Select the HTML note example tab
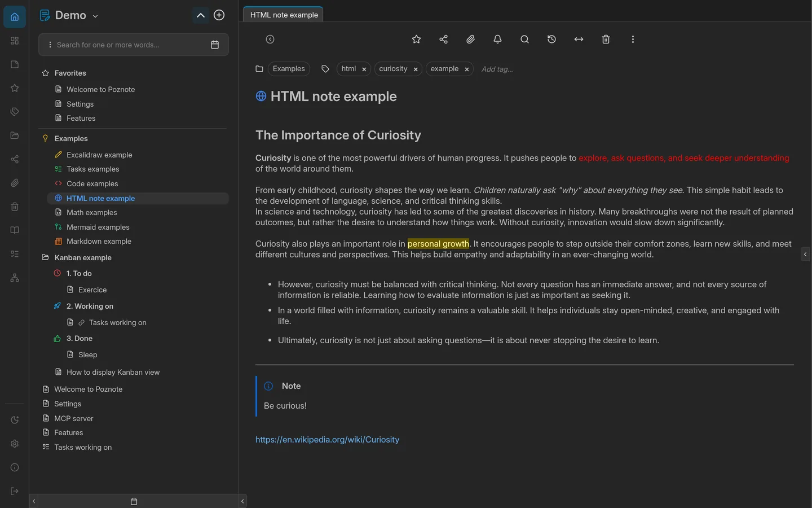 284,15
